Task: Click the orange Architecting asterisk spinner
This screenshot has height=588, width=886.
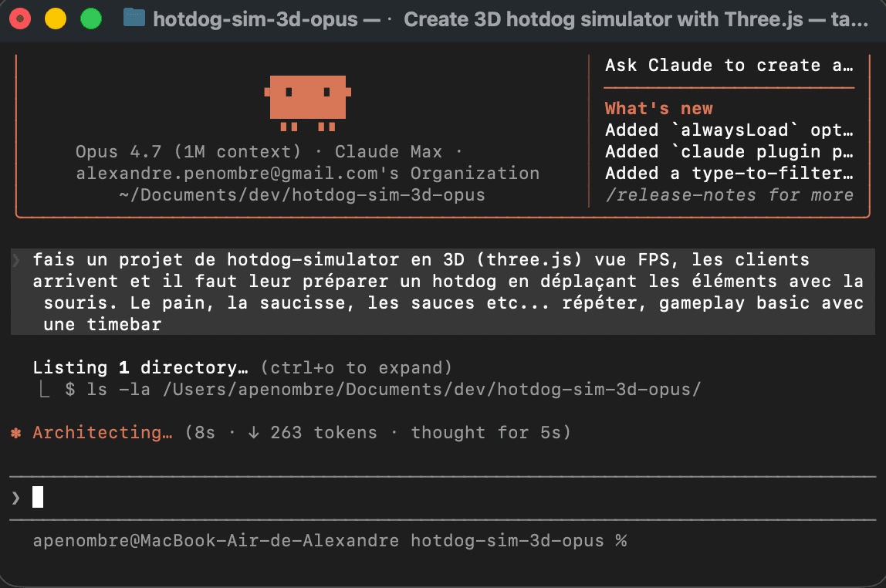Action: (x=16, y=433)
